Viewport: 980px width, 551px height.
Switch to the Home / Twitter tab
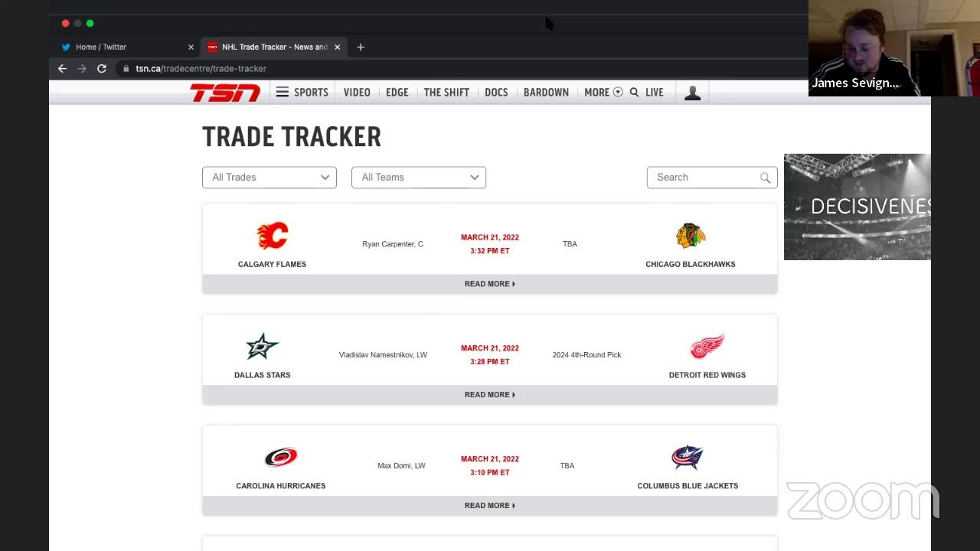tap(127, 47)
